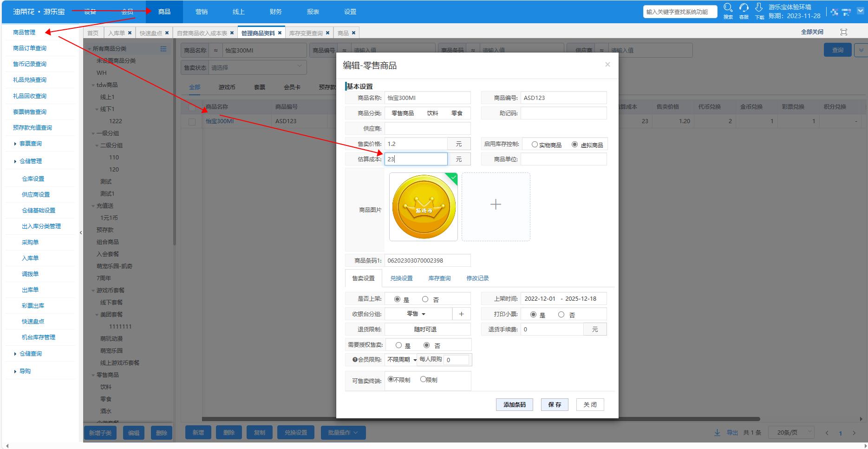Click the download arrow icon in header
868x449 pixels.
[x=759, y=7]
